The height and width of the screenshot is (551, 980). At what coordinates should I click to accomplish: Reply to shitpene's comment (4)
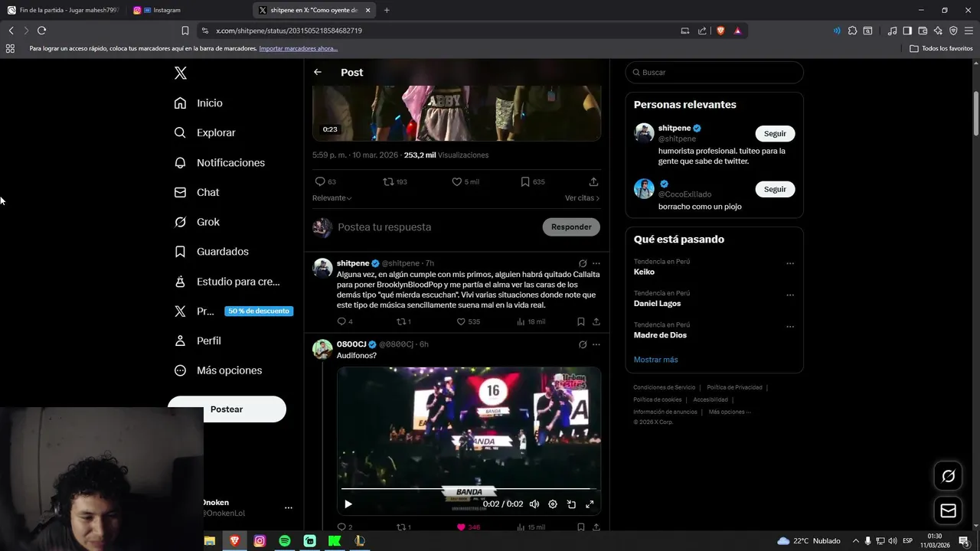coord(345,321)
